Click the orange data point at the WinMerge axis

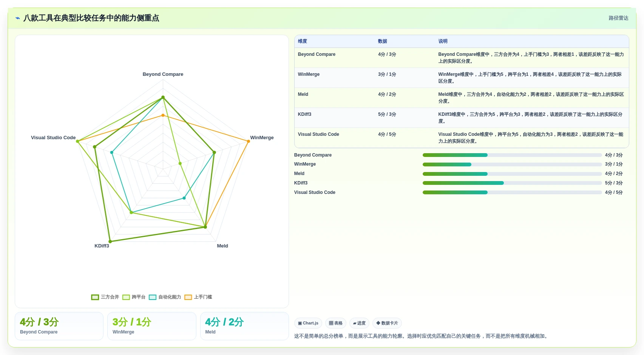(x=248, y=141)
